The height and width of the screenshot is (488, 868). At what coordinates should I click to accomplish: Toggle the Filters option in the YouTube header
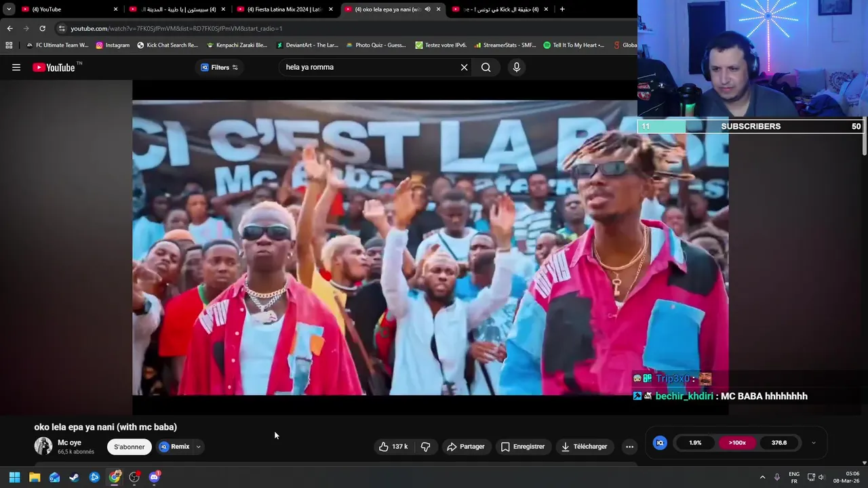point(220,67)
